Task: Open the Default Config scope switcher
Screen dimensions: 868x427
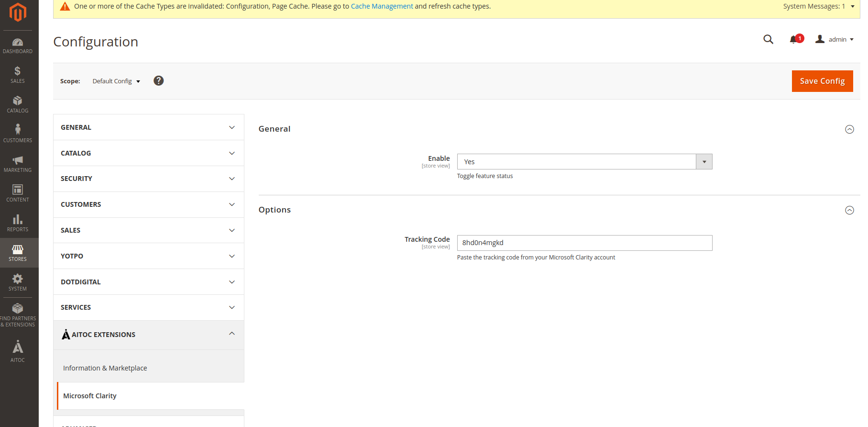Action: pyautogui.click(x=116, y=81)
